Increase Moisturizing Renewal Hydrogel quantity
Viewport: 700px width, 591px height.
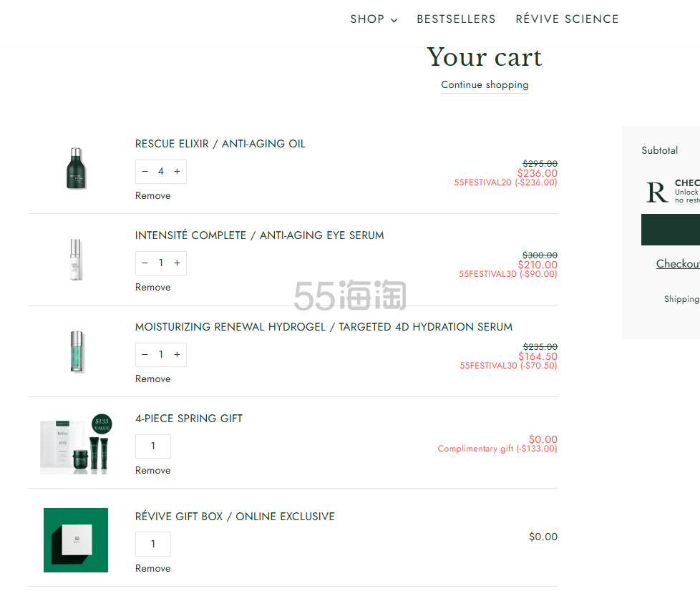click(x=177, y=355)
